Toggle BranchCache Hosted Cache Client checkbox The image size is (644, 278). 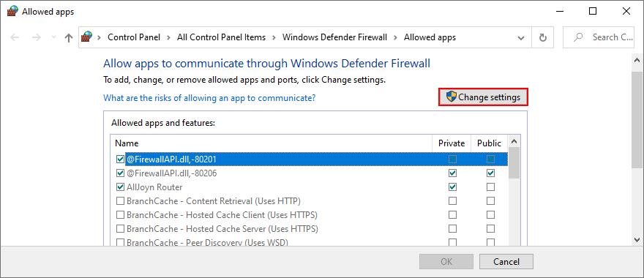[120, 215]
